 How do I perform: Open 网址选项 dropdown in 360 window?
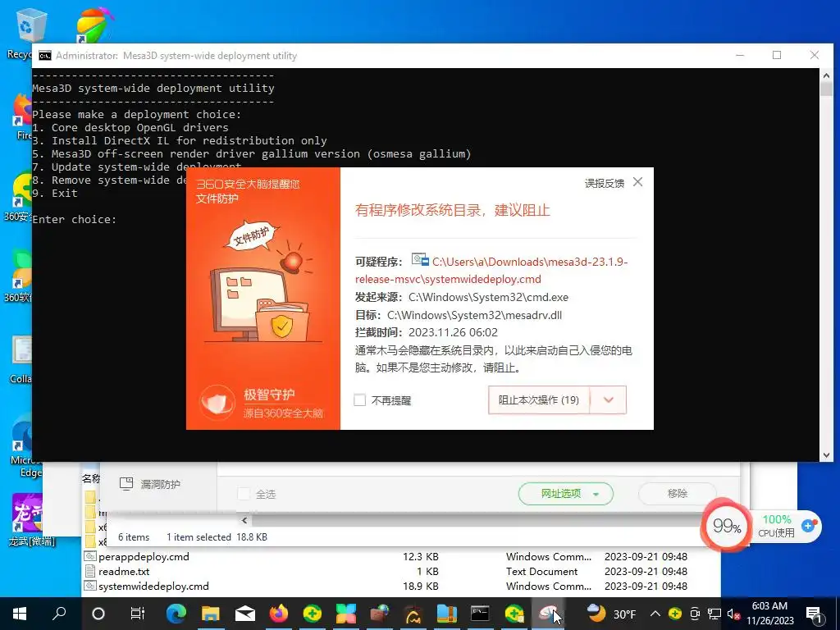[566, 494]
